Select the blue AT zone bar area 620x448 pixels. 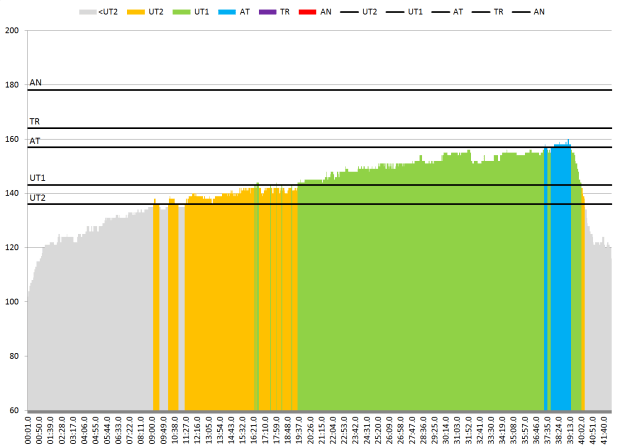[561, 280]
